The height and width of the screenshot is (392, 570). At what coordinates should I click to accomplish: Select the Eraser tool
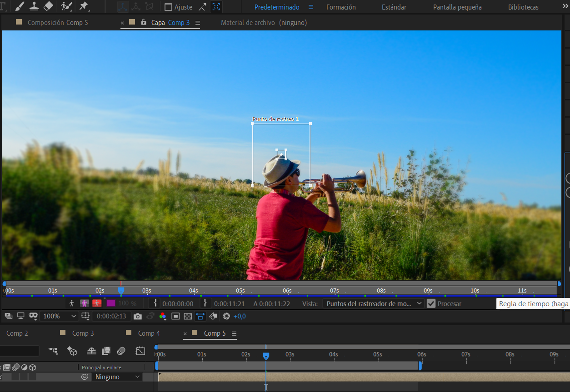(x=48, y=6)
